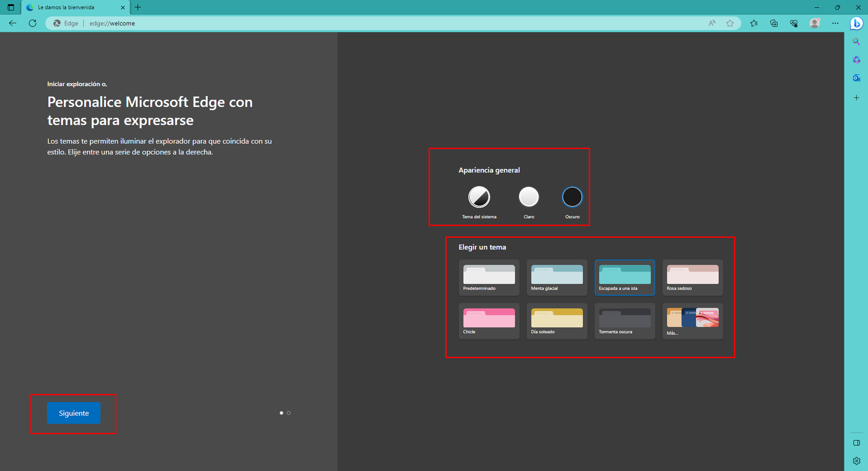Choose the 'Chicle' theme
Image resolution: width=868 pixels, height=471 pixels.
coord(489,321)
